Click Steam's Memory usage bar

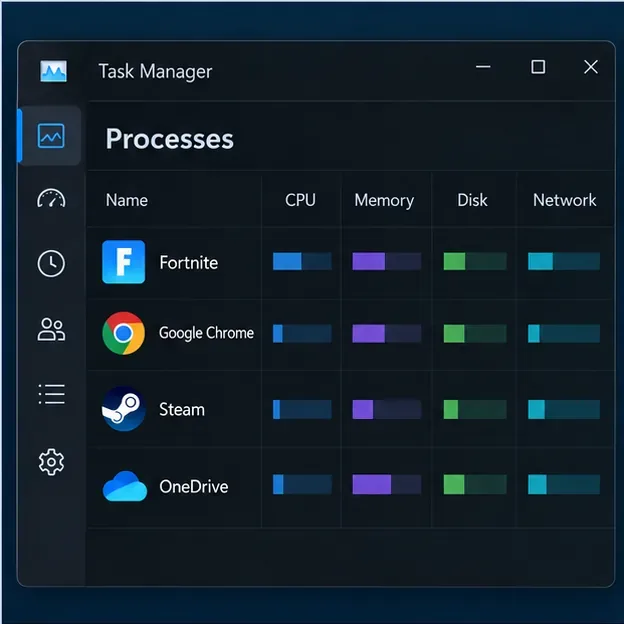click(387, 410)
